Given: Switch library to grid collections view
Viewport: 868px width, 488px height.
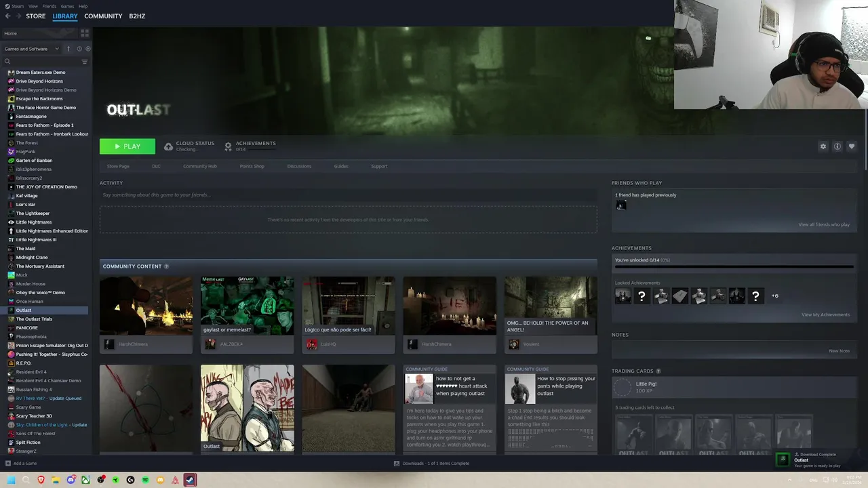Looking at the screenshot, I should click(x=85, y=33).
